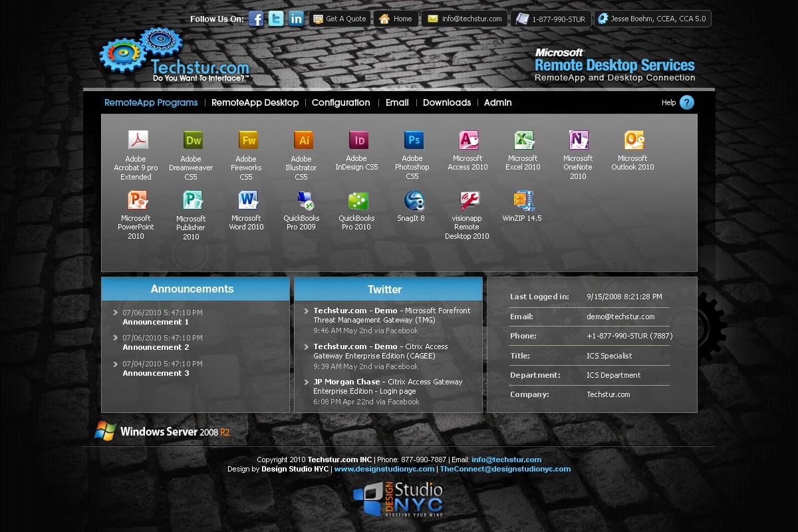Select the ICS Specialist title value
This screenshot has height=532, width=798.
(x=609, y=356)
